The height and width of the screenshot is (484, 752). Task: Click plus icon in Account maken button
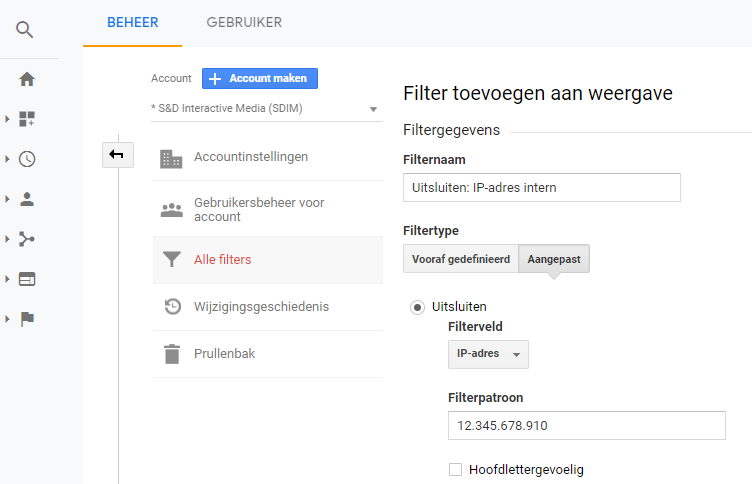[215, 79]
